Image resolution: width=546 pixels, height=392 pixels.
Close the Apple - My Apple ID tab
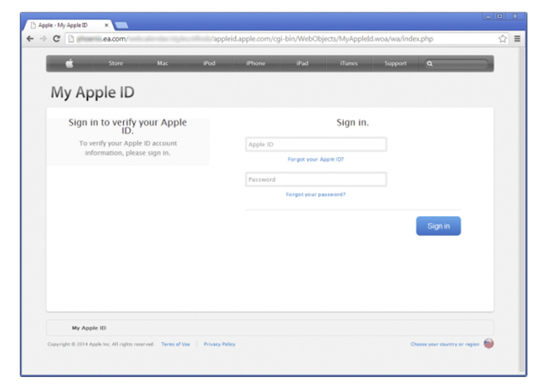pyautogui.click(x=106, y=25)
